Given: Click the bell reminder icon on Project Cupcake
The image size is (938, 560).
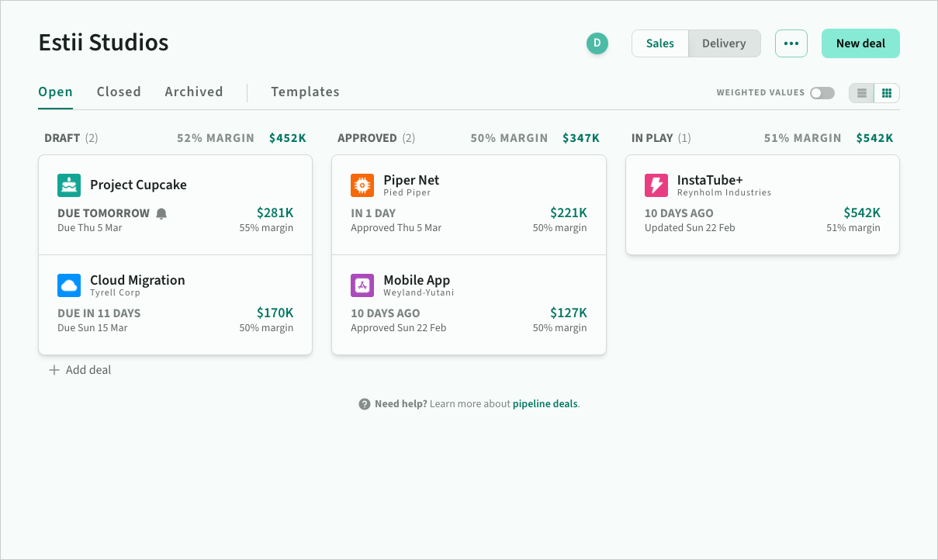Looking at the screenshot, I should pos(161,213).
